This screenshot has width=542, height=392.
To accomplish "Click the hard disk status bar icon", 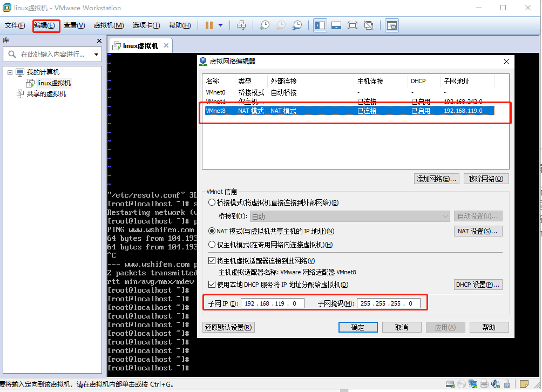I will point(450,384).
